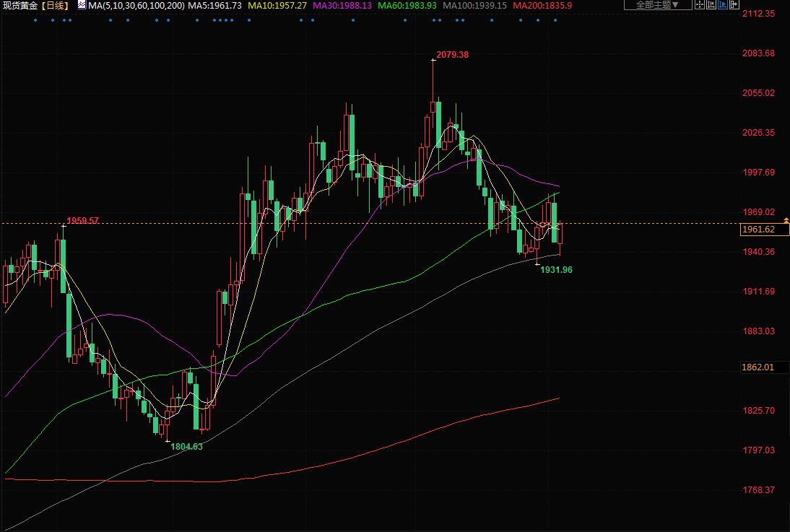
Task: Enable the crosshair cursor tool
Action: 700,4
